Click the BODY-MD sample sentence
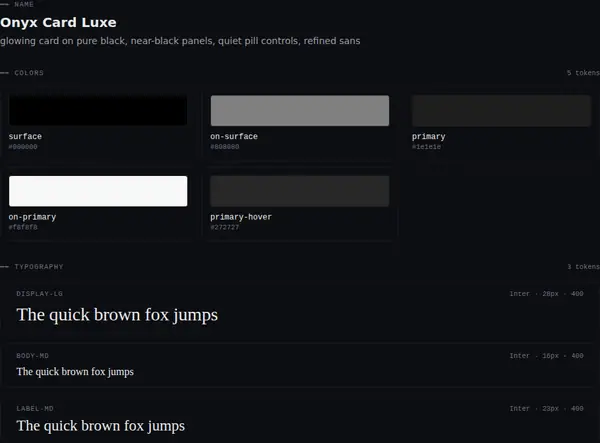Viewport: 600px width, 443px height. [x=75, y=372]
